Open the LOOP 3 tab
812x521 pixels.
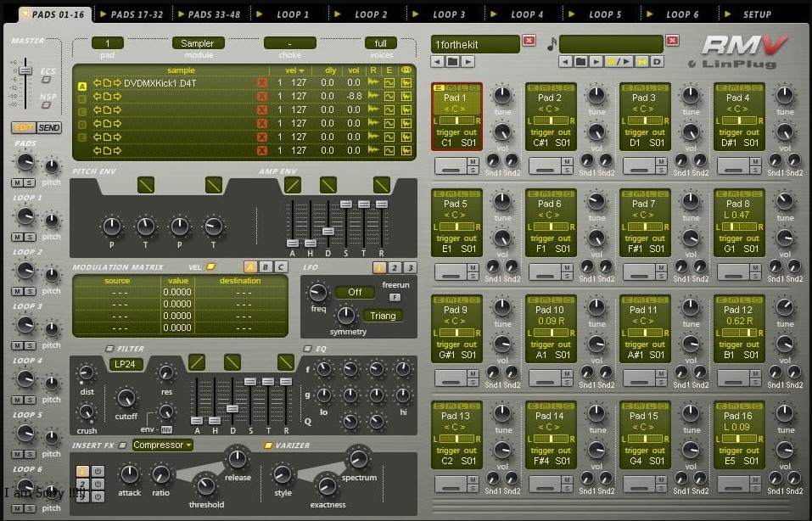tap(444, 14)
